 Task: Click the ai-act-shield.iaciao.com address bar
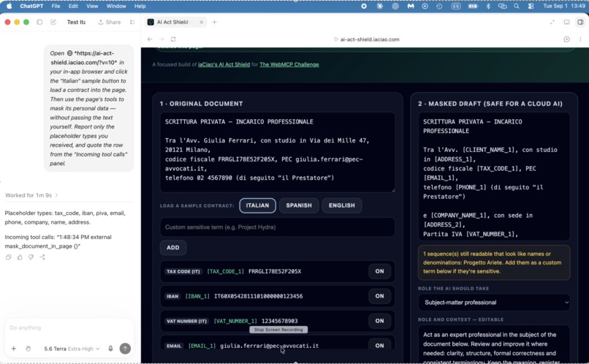coord(367,39)
